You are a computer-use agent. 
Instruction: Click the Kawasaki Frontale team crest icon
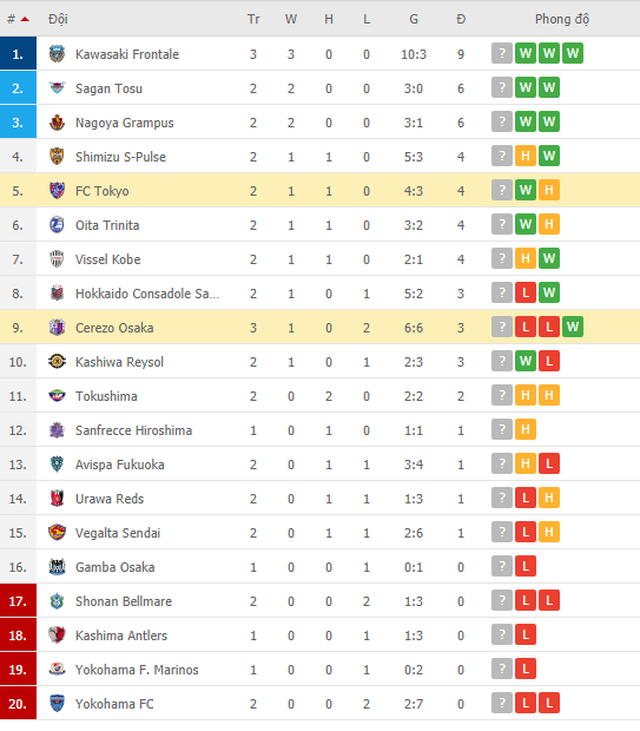57,54
